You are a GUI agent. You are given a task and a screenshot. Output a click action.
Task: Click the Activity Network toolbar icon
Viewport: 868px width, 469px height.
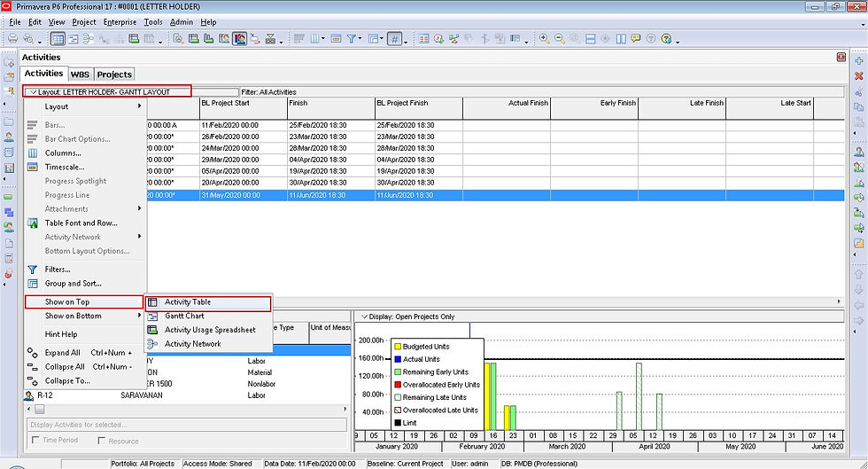click(88, 39)
